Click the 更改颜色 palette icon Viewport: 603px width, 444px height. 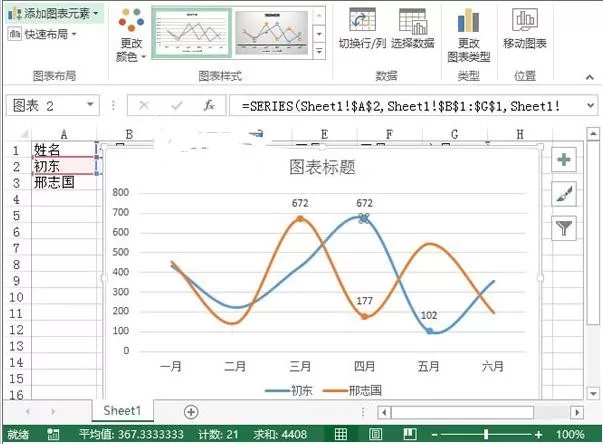[x=131, y=20]
